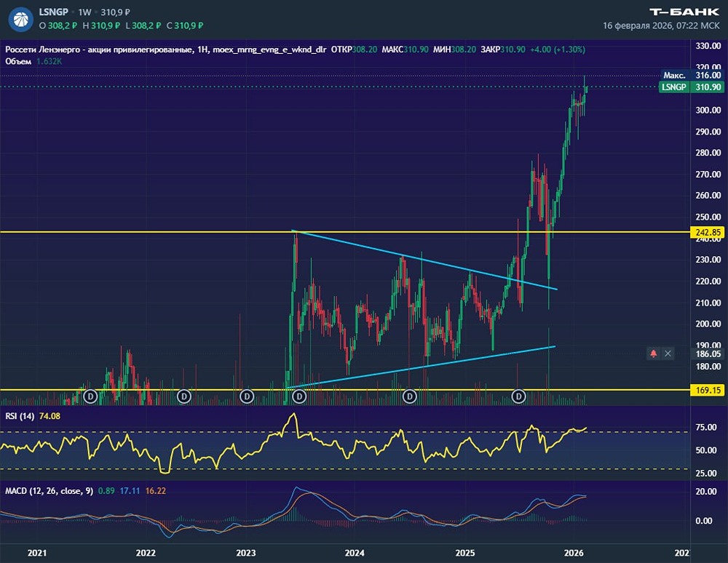Click the 2025 year label on time axis

pos(465,554)
